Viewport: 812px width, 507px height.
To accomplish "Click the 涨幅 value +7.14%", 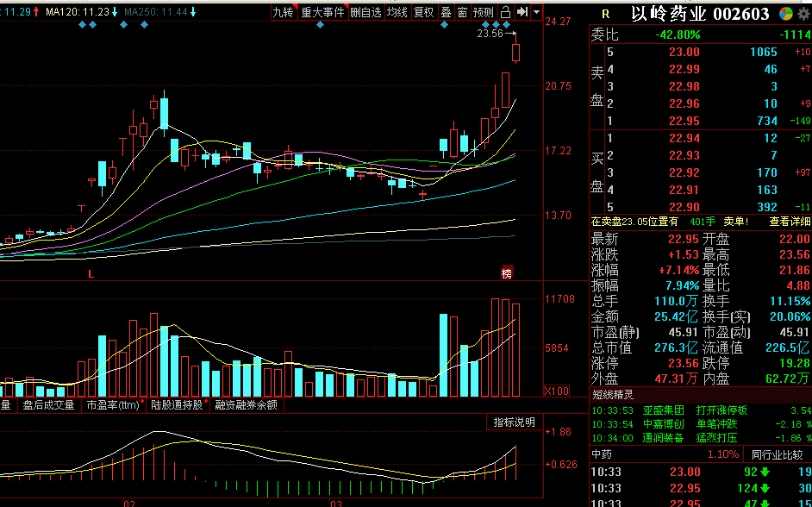I will (x=679, y=271).
